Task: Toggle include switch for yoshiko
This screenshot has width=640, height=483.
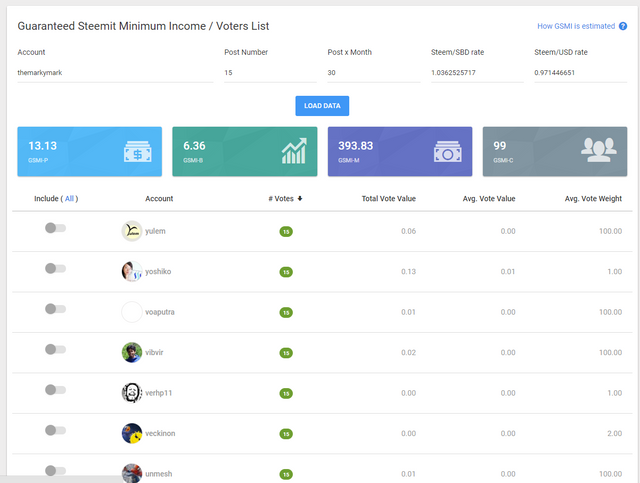Action: [x=56, y=269]
